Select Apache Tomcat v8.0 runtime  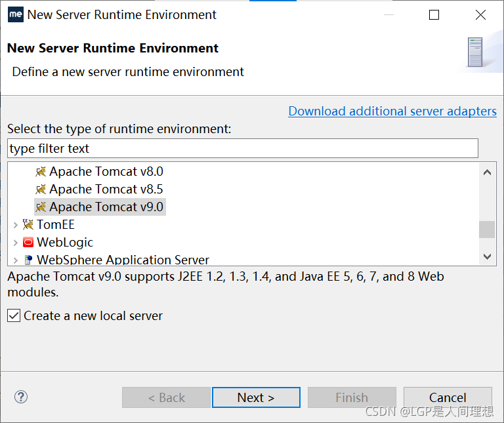click(106, 172)
